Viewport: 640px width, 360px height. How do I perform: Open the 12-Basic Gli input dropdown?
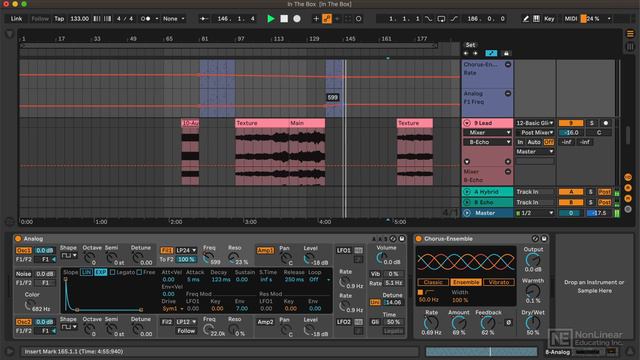(x=535, y=123)
